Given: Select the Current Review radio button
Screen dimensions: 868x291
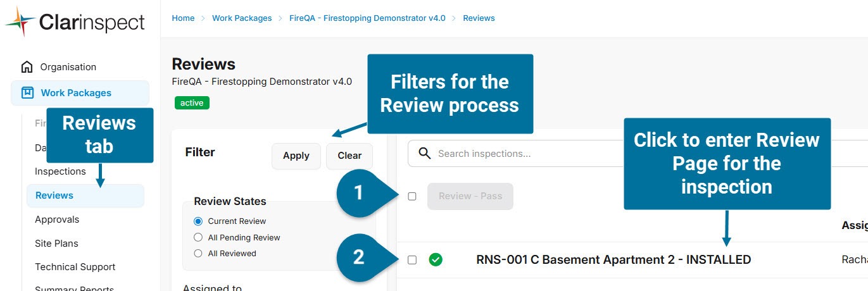Looking at the screenshot, I should coord(198,221).
